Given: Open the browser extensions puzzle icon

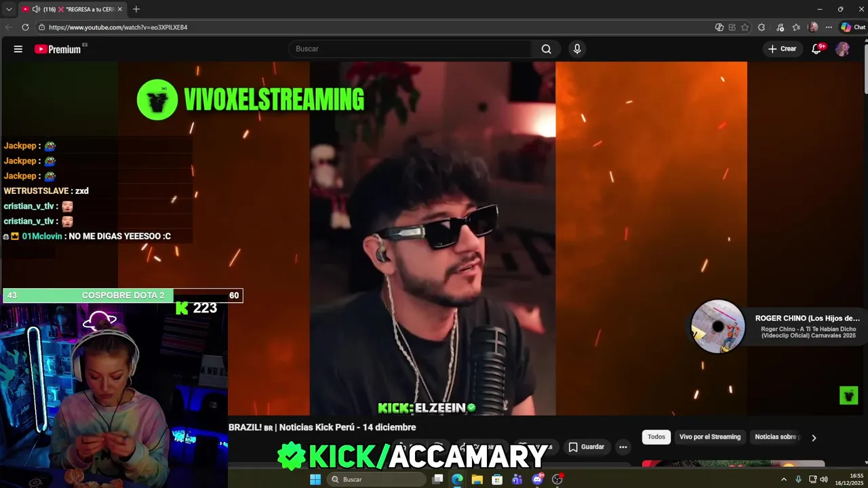Looking at the screenshot, I should pos(762,27).
